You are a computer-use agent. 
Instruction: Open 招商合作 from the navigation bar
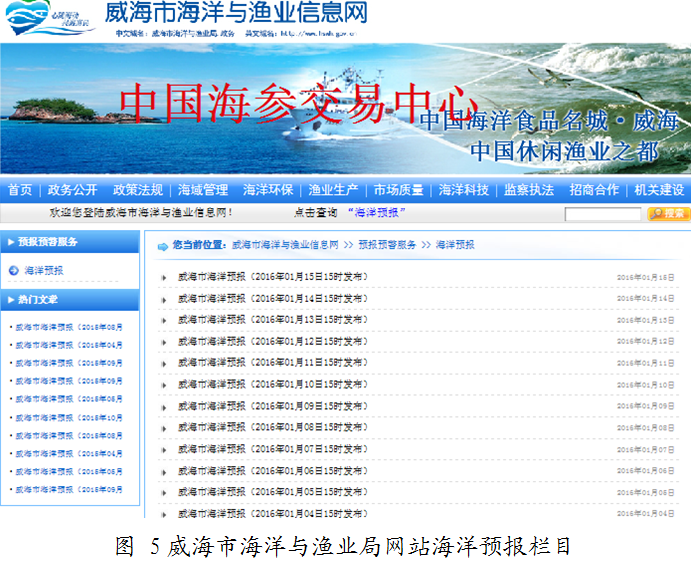594,190
